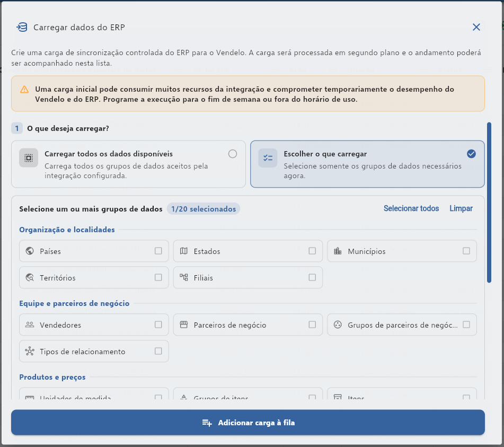Check the Grupos de parceiros de negócio checkbox
Screen dimensions: 504x447
(x=466, y=325)
